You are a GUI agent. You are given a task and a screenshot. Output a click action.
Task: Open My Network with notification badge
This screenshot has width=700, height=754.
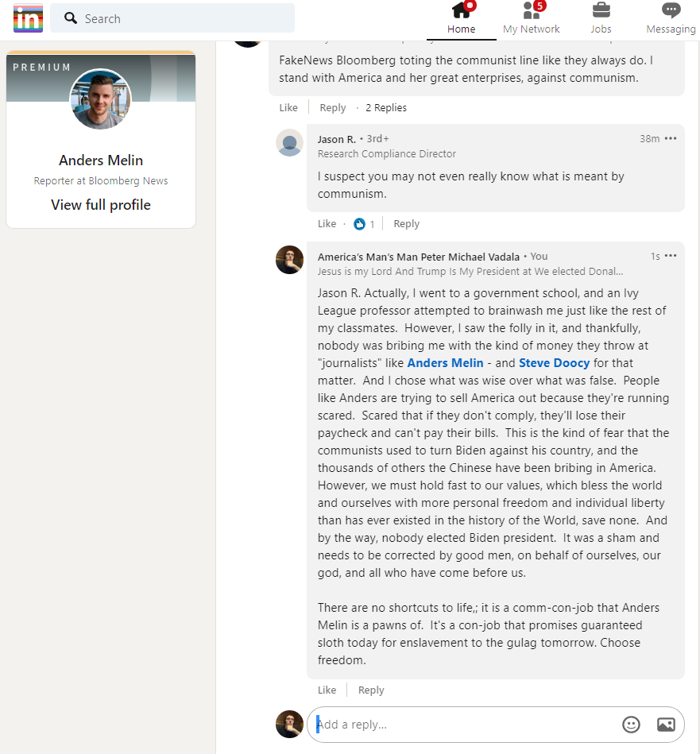click(x=532, y=18)
